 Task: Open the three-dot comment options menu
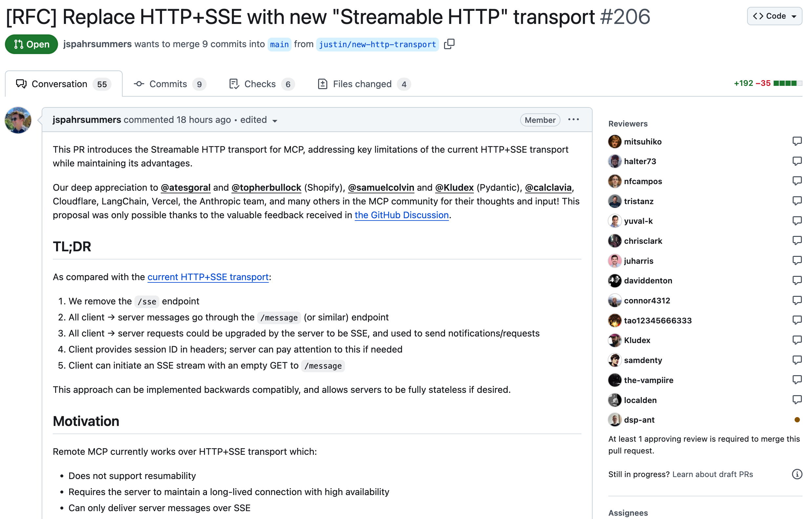point(573,120)
